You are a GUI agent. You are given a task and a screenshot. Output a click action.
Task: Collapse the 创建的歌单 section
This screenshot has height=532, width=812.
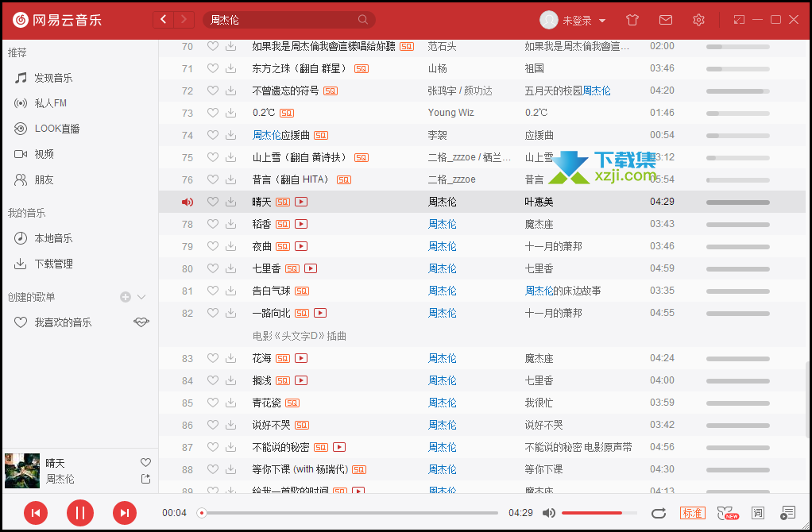(x=141, y=296)
